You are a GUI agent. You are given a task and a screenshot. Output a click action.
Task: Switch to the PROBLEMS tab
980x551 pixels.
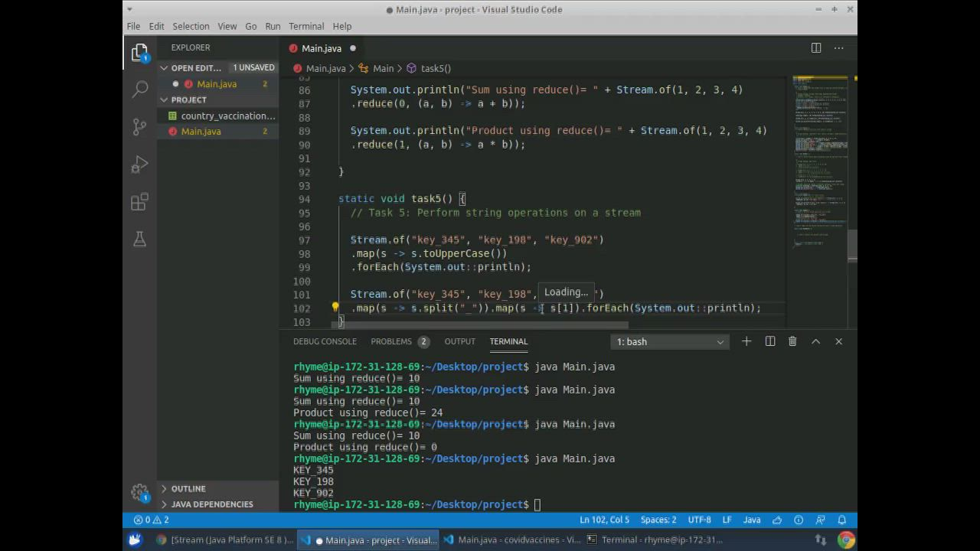(391, 341)
